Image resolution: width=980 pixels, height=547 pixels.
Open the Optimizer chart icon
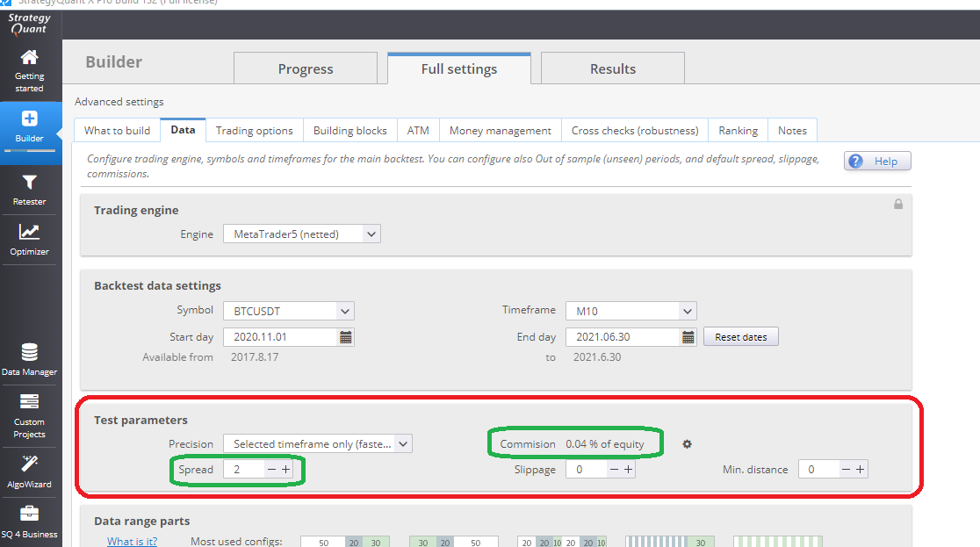click(29, 232)
